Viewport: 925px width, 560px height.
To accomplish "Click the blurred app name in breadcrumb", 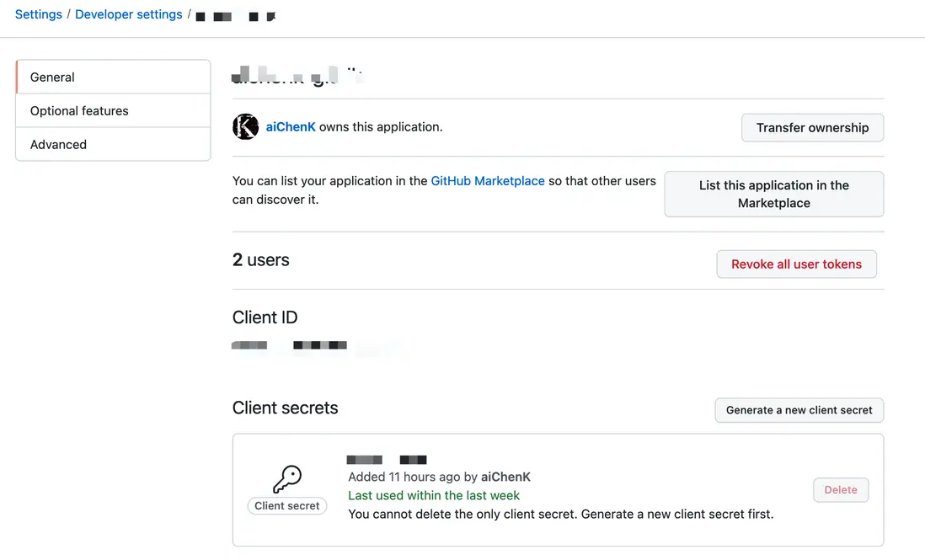I will [x=235, y=16].
